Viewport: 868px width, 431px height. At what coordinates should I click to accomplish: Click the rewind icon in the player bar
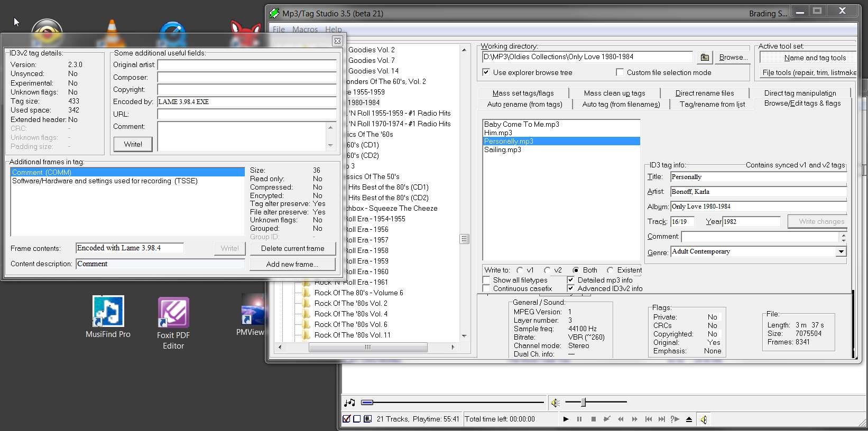[x=621, y=419]
